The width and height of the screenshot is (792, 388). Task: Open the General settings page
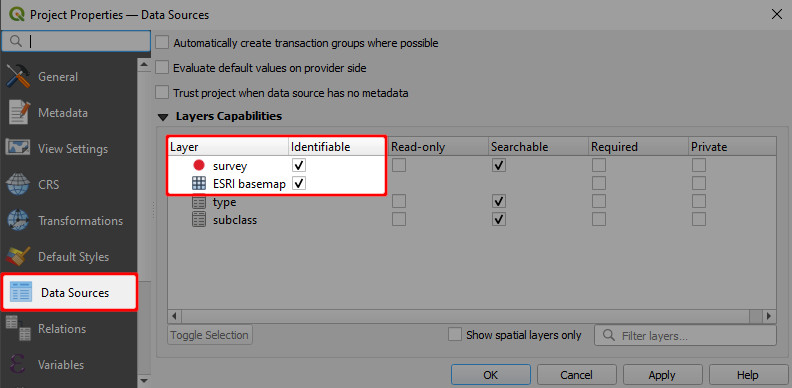tap(68, 77)
